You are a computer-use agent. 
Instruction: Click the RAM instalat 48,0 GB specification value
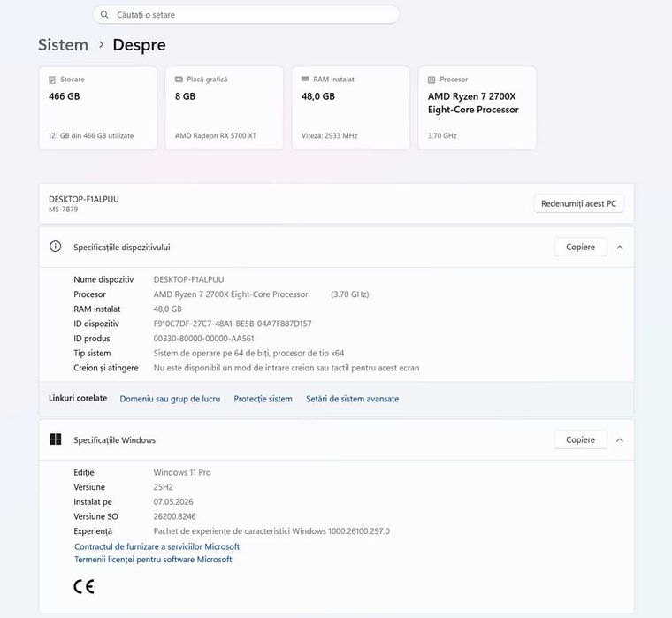coord(168,309)
